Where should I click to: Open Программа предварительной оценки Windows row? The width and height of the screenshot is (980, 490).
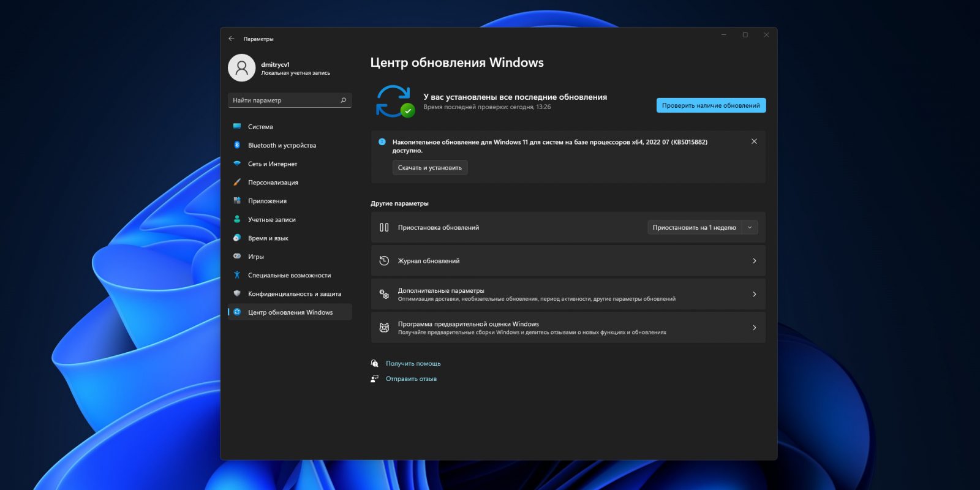(x=568, y=328)
